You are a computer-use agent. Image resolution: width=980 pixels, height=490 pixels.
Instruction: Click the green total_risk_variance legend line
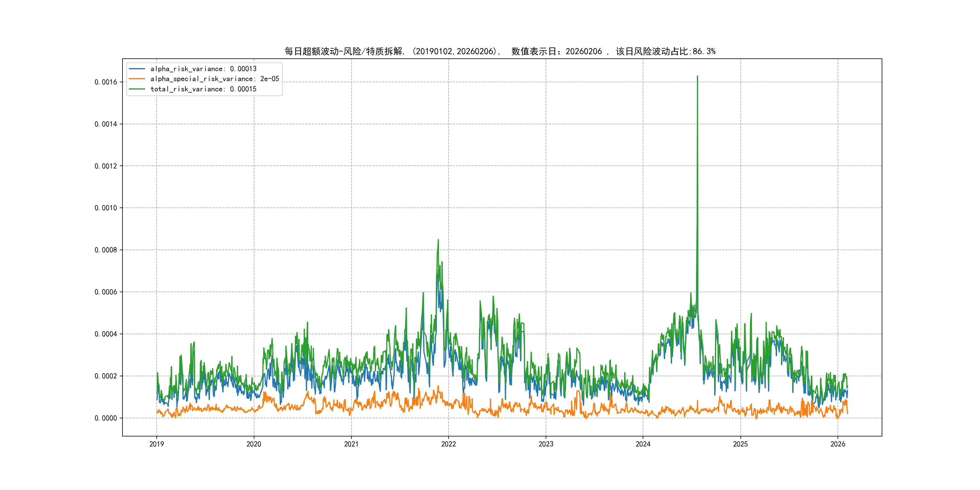pyautogui.click(x=137, y=89)
